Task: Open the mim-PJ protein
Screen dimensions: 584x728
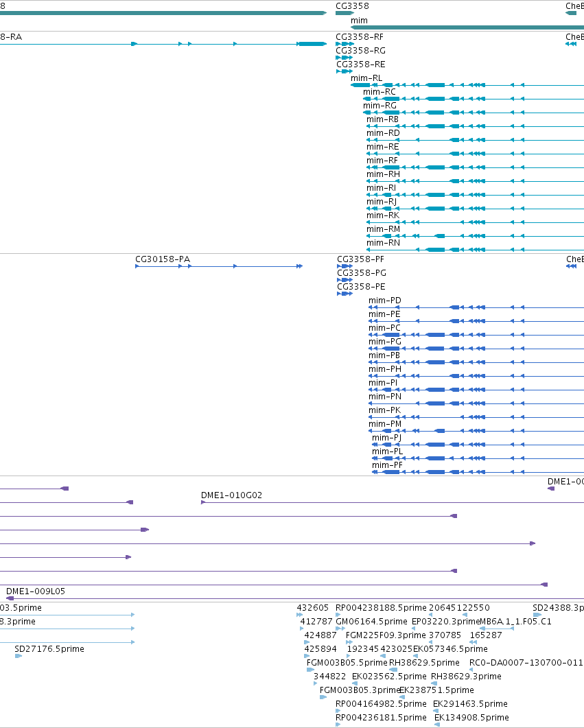Action: (387, 437)
